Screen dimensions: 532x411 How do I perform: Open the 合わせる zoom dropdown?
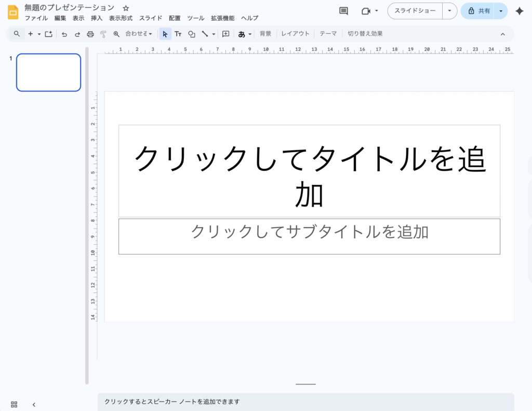click(139, 34)
